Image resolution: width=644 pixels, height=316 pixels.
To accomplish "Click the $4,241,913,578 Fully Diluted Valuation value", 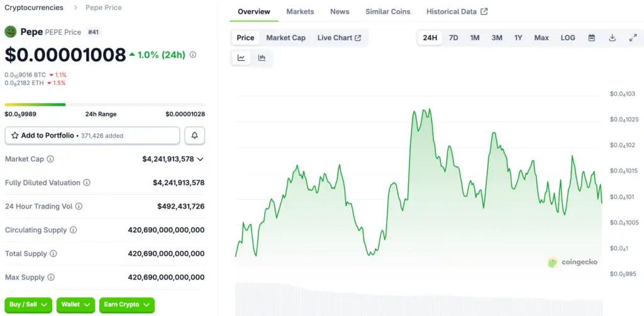I will (179, 183).
